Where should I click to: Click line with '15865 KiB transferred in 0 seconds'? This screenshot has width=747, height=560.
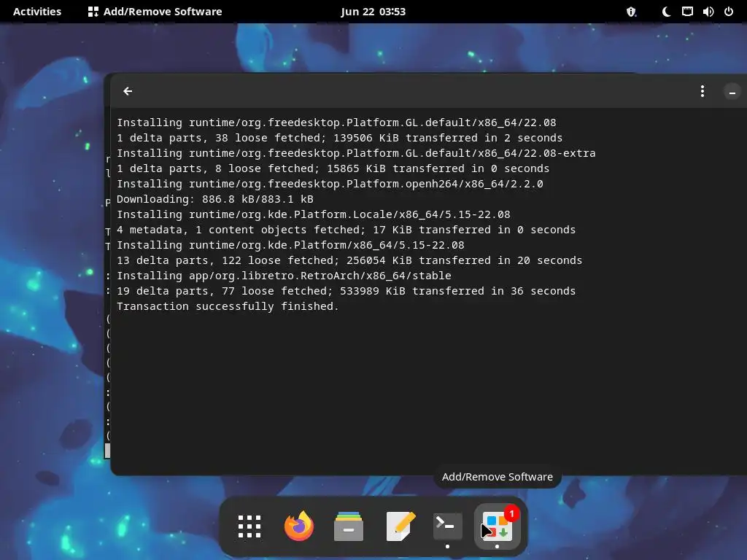pyautogui.click(x=333, y=168)
